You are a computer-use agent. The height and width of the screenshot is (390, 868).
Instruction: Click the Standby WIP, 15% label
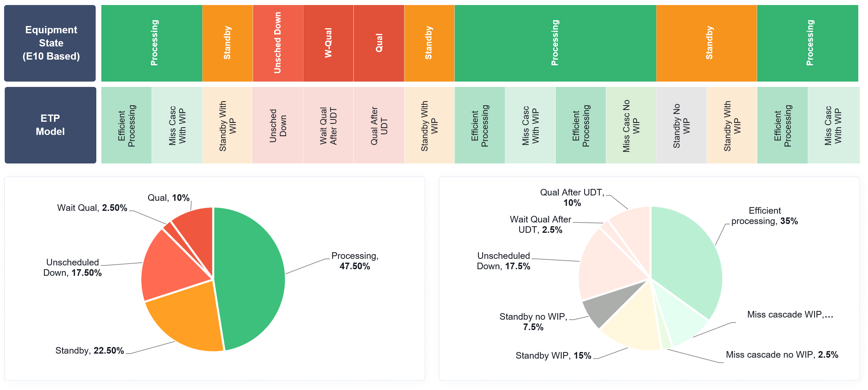(x=553, y=355)
